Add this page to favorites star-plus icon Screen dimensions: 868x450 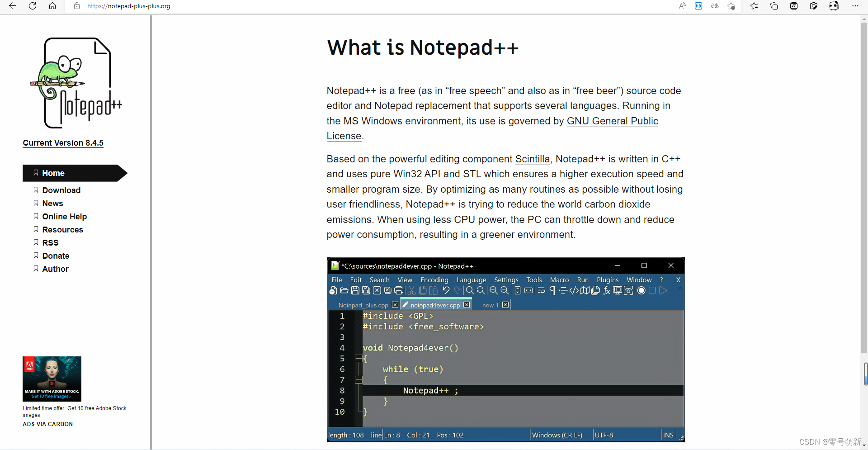point(731,6)
